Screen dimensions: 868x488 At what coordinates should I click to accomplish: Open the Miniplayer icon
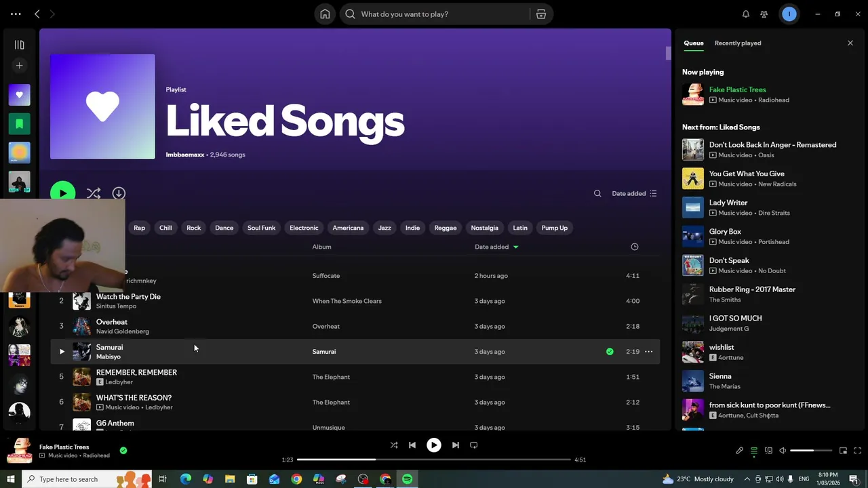point(843,451)
